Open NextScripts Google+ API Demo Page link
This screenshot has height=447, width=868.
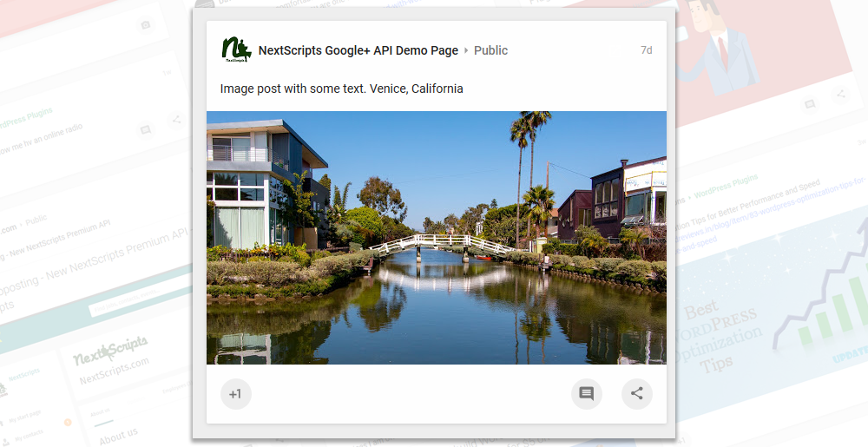(358, 50)
